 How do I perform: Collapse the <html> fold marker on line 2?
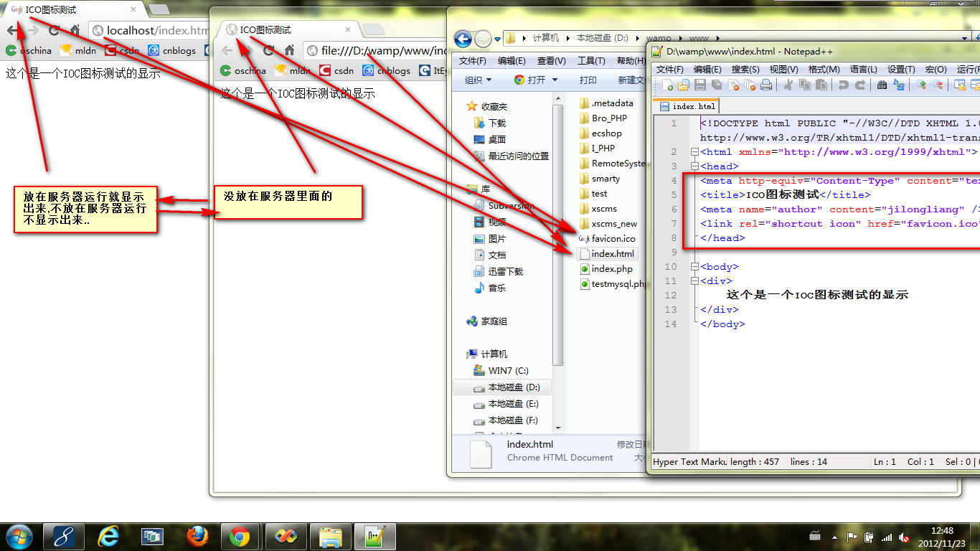tap(694, 152)
